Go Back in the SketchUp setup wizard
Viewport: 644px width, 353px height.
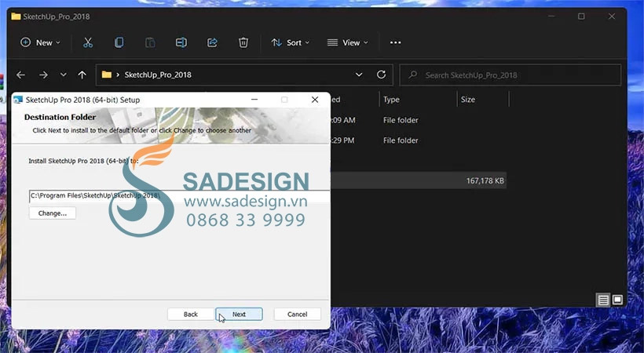point(191,314)
